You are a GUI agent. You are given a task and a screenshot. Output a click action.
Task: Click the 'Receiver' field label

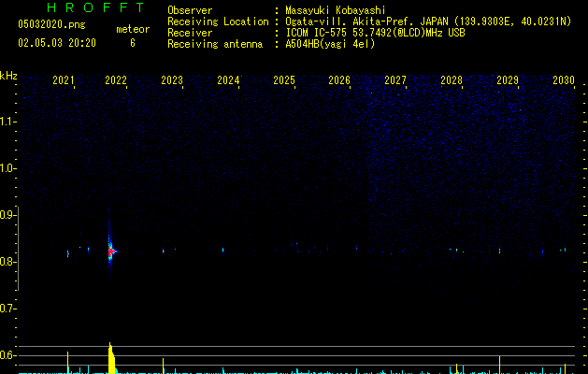pyautogui.click(x=190, y=33)
